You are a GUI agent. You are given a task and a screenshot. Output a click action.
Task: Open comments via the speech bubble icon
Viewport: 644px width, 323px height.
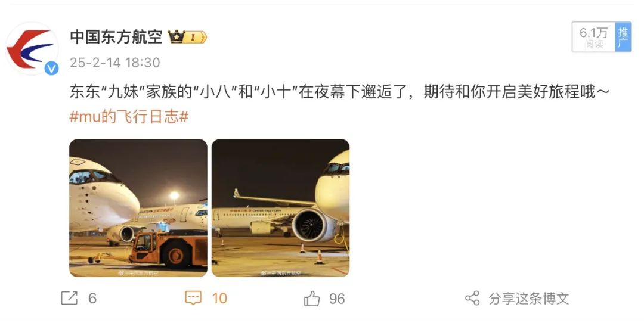pos(193,298)
